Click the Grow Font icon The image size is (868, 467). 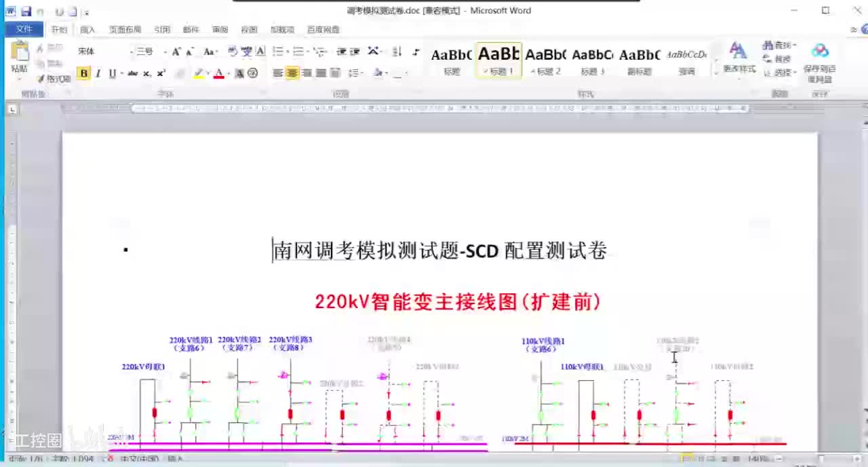[176, 52]
